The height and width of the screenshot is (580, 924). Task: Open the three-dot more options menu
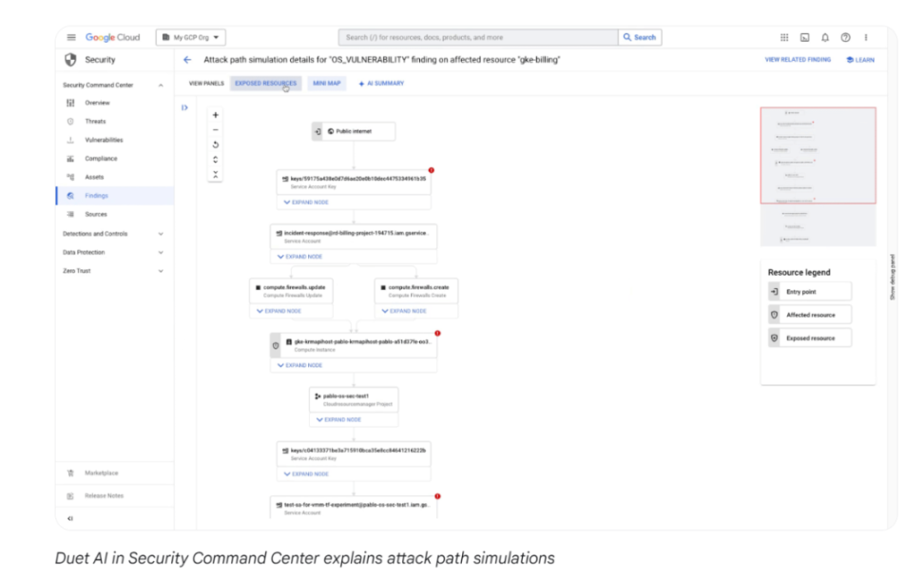coord(866,37)
